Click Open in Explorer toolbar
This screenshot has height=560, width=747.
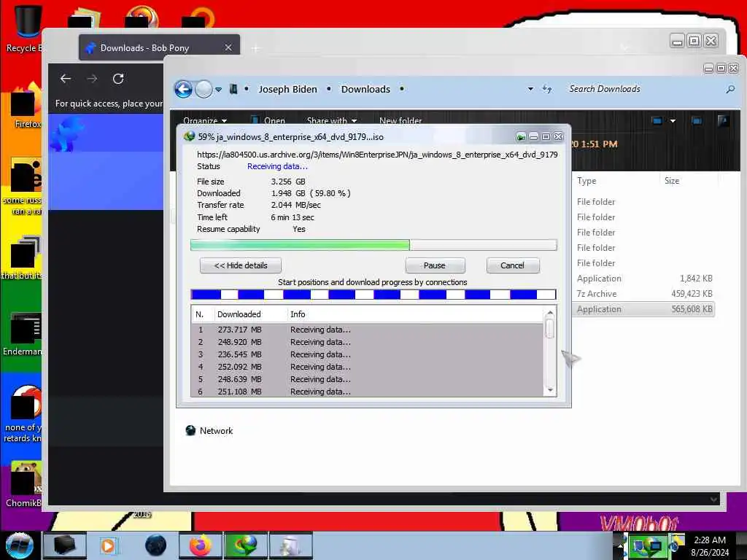268,120
